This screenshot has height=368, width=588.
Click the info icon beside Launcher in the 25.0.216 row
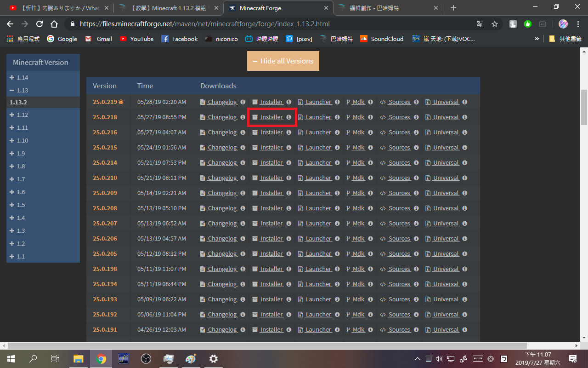point(337,132)
